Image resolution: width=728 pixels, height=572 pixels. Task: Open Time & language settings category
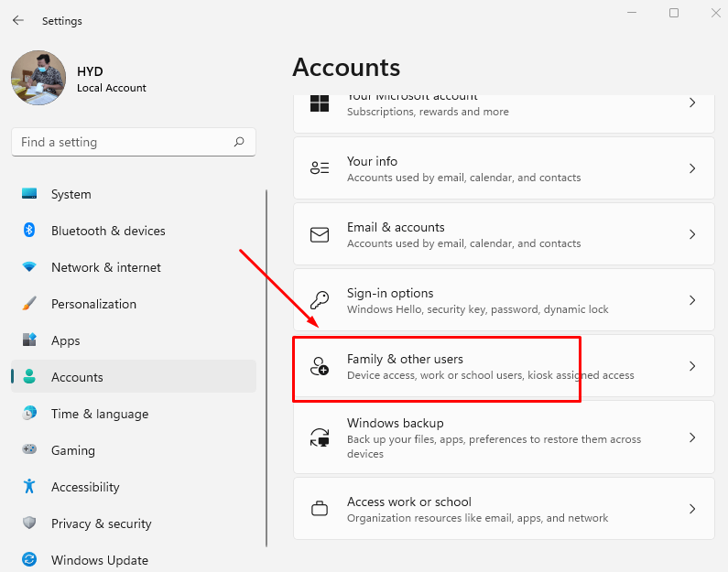99,414
